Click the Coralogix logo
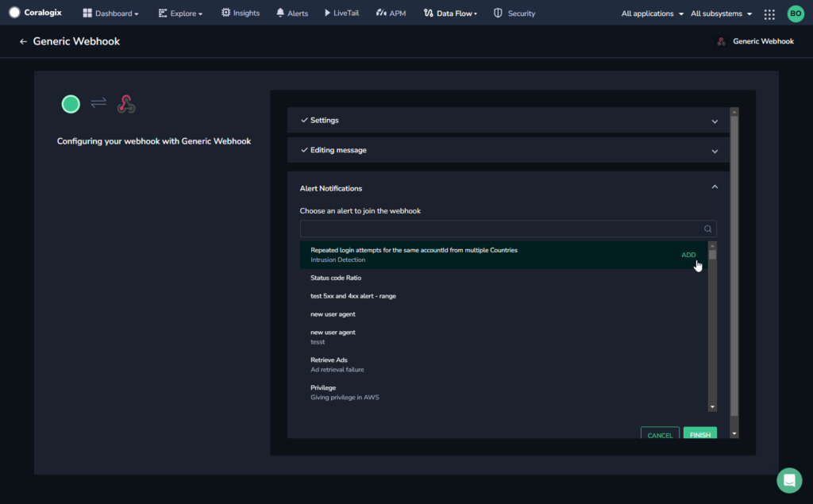 tap(35, 13)
